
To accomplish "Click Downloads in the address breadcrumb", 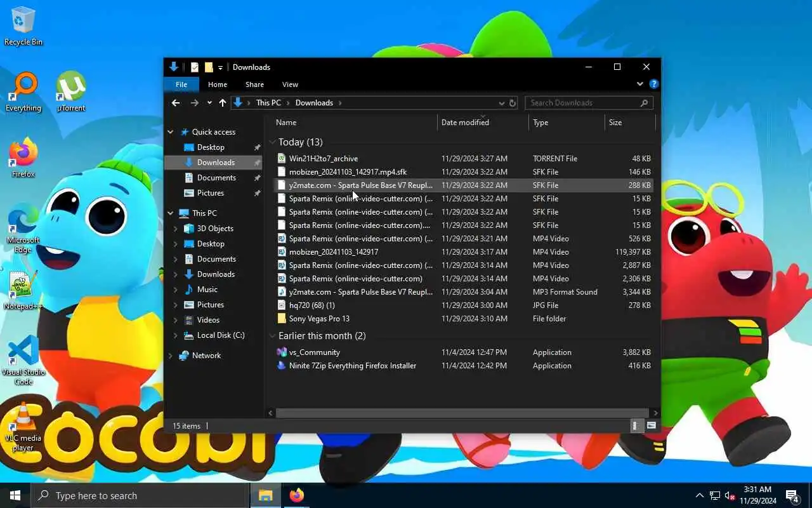I will (314, 103).
